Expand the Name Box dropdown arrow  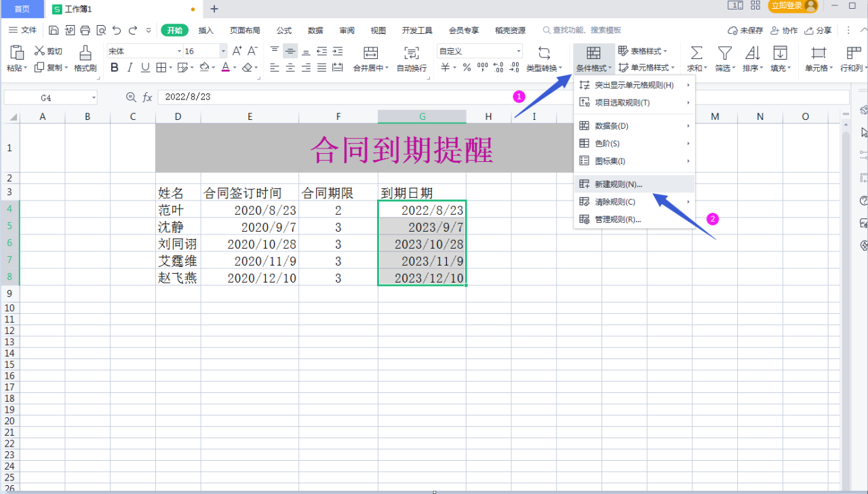coord(93,98)
